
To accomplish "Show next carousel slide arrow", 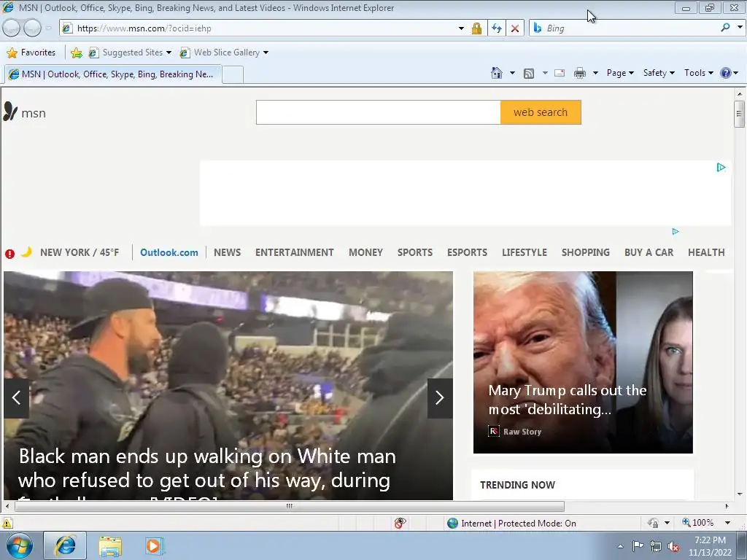I will click(x=440, y=398).
